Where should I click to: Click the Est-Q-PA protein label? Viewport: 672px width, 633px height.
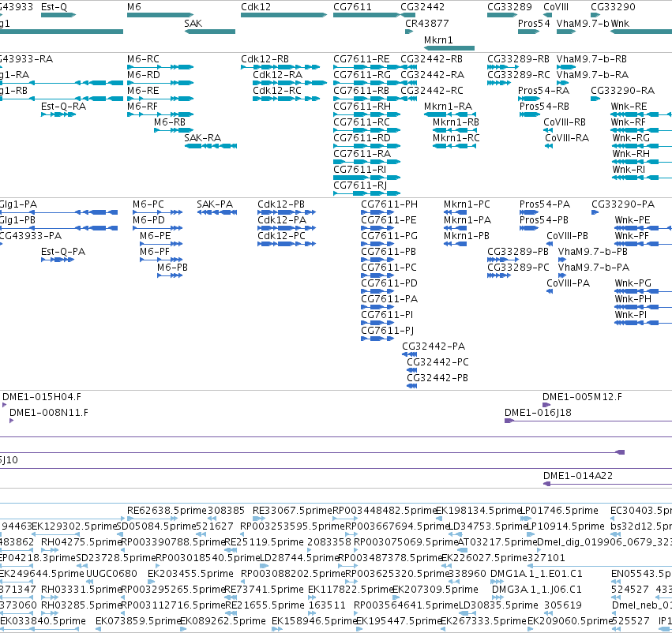(63, 252)
